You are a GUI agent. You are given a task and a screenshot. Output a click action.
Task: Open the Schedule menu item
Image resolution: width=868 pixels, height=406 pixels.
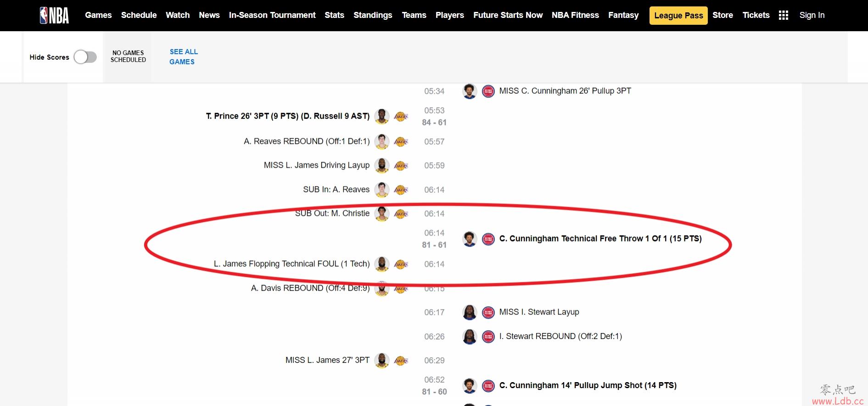click(x=139, y=15)
